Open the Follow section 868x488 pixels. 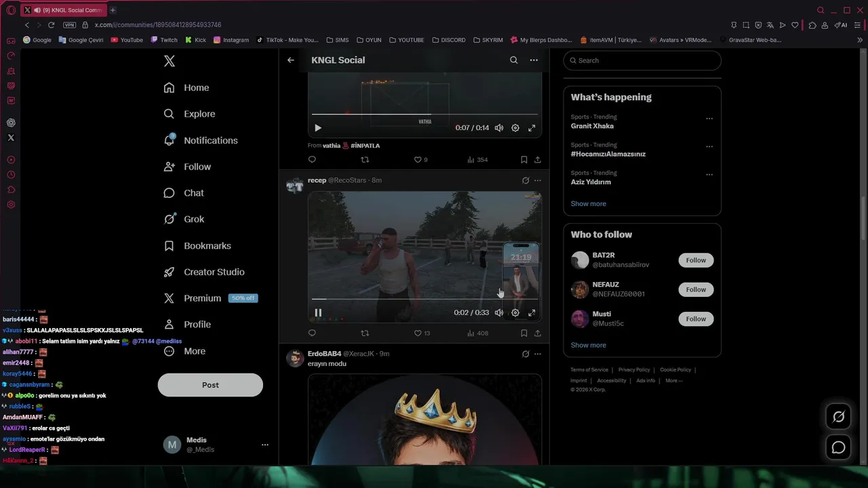[x=187, y=167]
